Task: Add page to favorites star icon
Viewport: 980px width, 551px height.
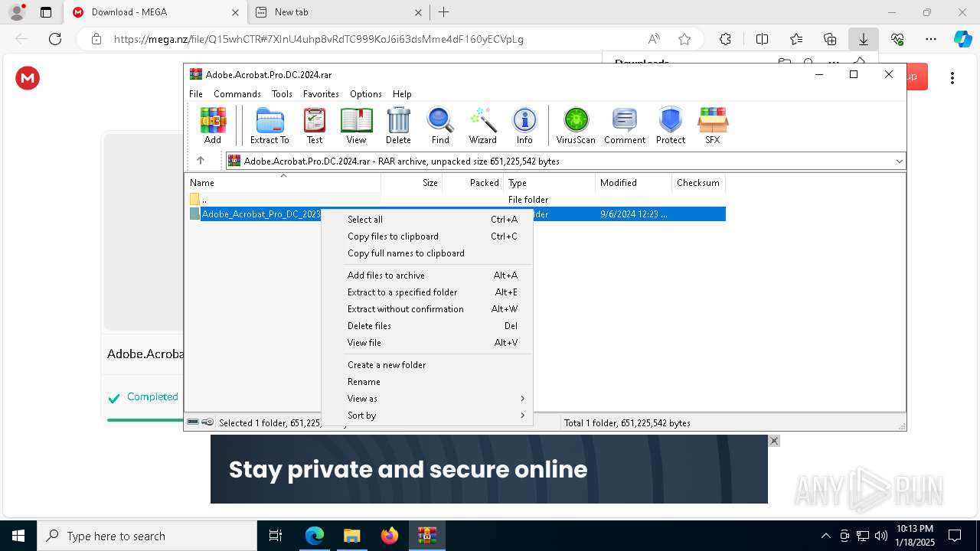Action: (x=684, y=39)
